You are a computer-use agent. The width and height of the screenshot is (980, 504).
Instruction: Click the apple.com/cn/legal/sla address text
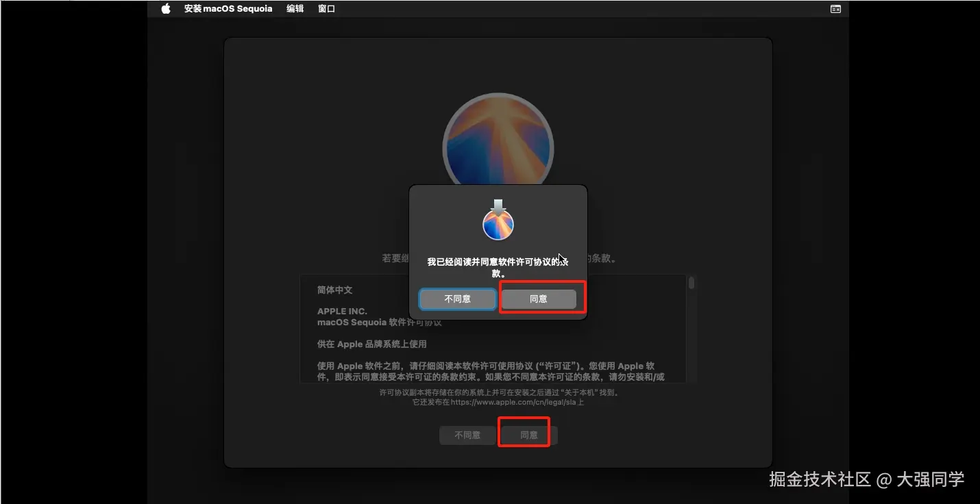[x=514, y=402]
